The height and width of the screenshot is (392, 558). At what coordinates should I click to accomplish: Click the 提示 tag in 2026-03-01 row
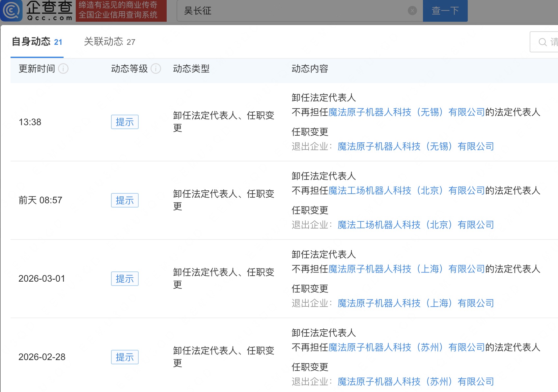click(x=125, y=279)
